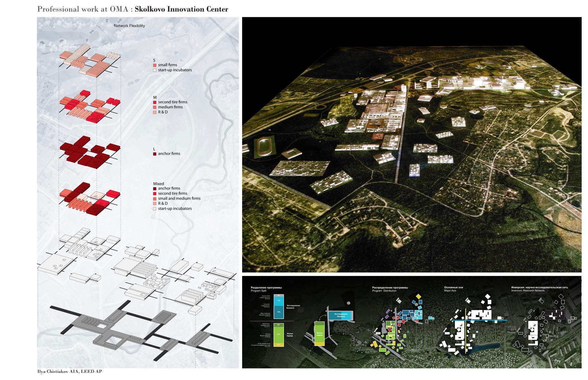
Task: Click the R & D swatch under M
Action: pyautogui.click(x=155, y=112)
